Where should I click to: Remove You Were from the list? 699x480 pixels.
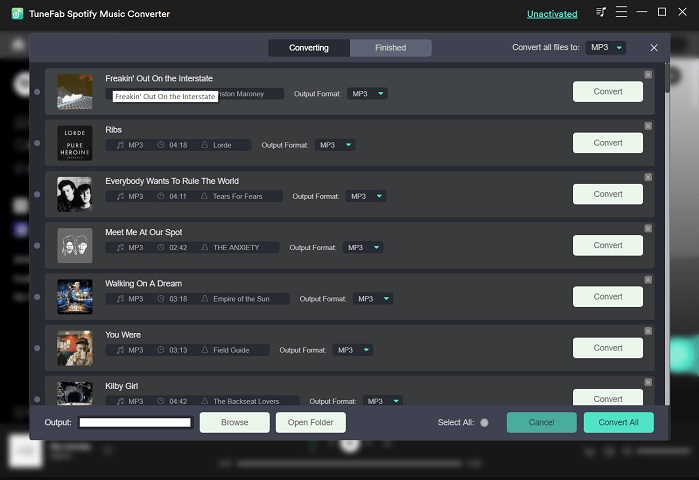tap(648, 331)
